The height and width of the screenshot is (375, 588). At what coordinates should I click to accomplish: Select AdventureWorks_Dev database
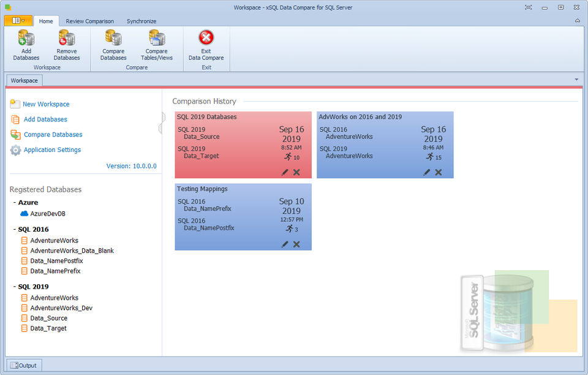coord(61,308)
